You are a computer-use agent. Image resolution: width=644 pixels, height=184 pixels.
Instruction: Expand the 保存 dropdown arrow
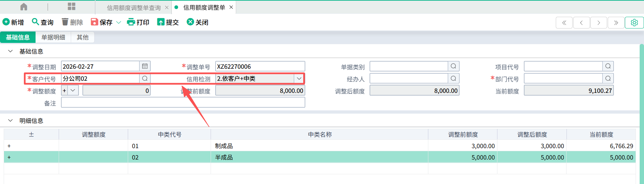pyautogui.click(x=118, y=22)
